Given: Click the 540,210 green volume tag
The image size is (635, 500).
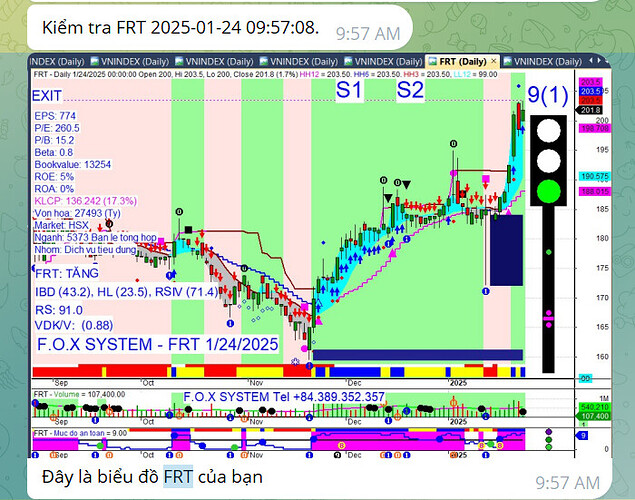Looking at the screenshot, I should coord(594,407).
